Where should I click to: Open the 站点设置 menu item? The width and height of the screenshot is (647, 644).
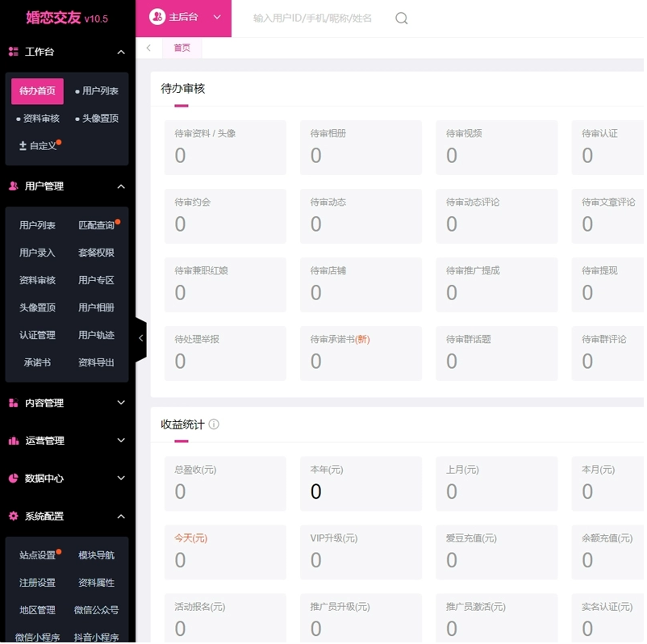[37, 555]
